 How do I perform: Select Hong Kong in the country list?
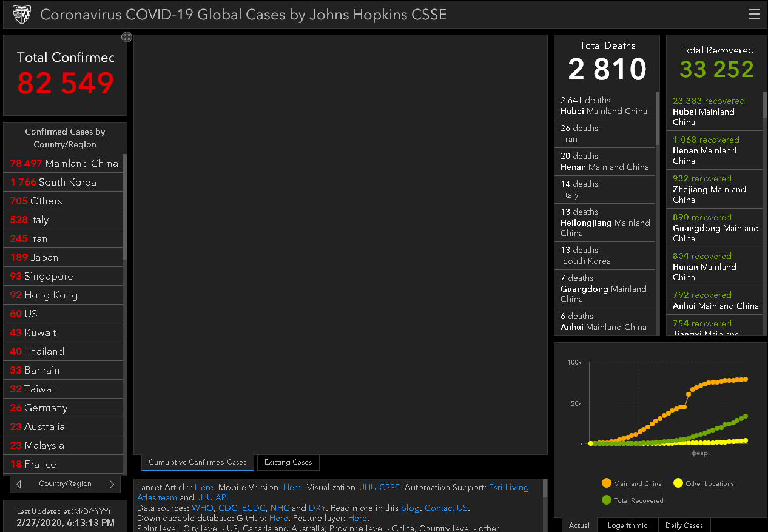[x=63, y=295]
